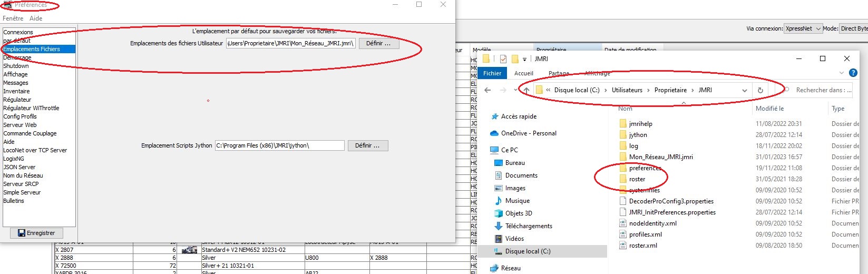This screenshot has height=274, width=868.
Task: Open the Partage tab in Explorer
Action: click(x=559, y=73)
